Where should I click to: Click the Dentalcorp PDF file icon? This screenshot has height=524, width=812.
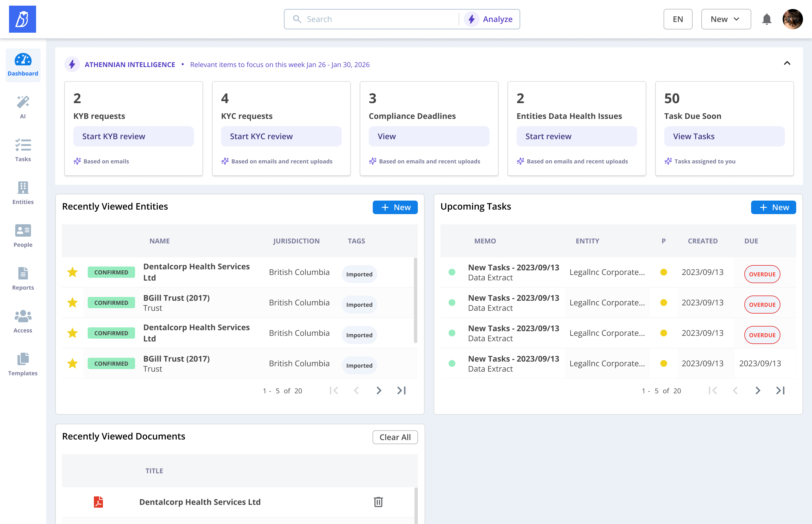98,502
